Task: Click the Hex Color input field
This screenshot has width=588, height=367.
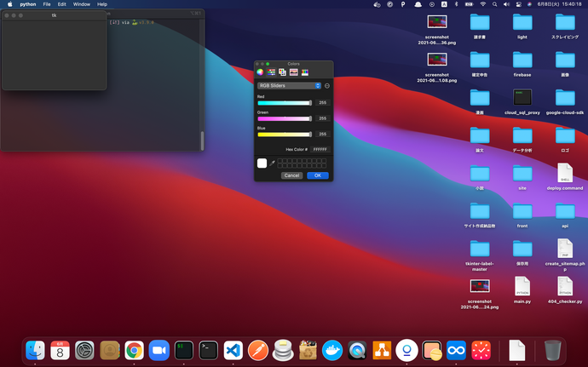Action: point(320,149)
